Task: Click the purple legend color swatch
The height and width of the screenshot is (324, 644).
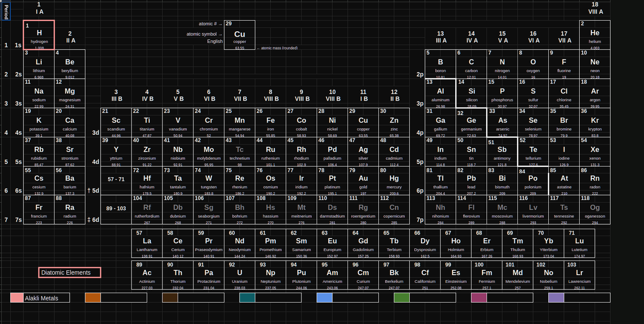Action: [556, 298]
